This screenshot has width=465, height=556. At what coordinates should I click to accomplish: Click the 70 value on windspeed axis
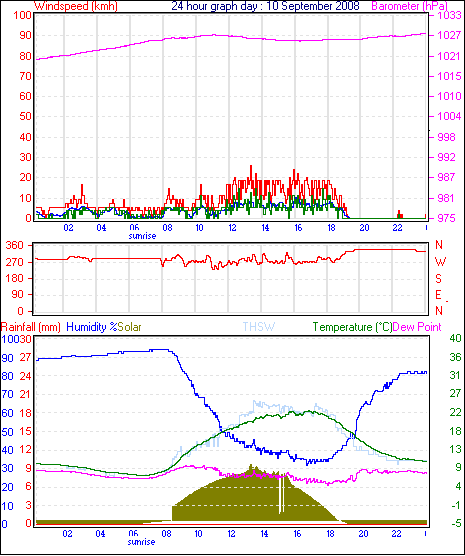point(25,76)
